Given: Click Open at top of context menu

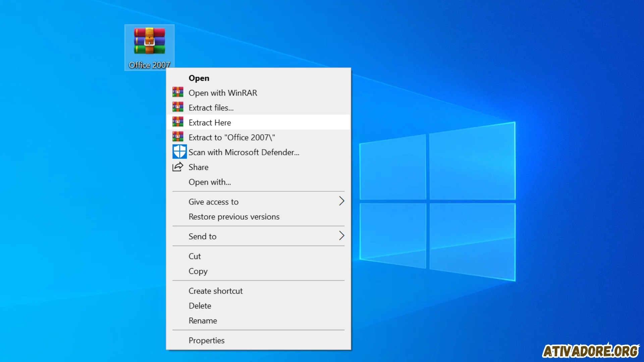Looking at the screenshot, I should point(198,78).
